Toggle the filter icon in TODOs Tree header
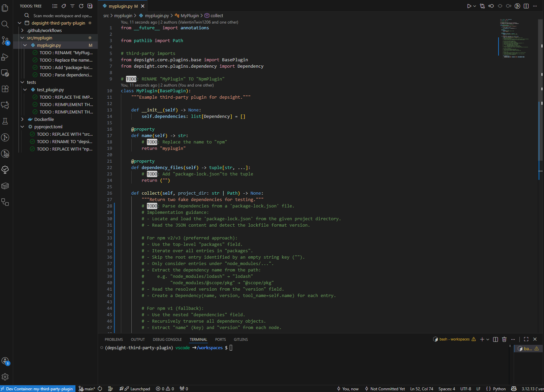 point(72,6)
